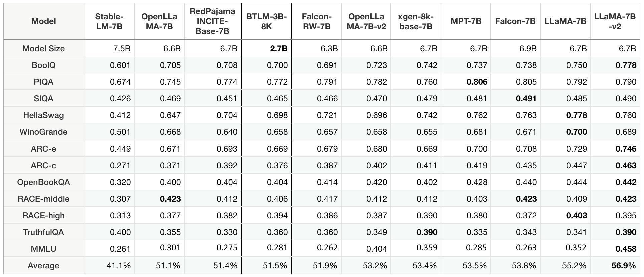The width and height of the screenshot is (644, 277).
Task: Select the Model header cell
Action: [44, 21]
